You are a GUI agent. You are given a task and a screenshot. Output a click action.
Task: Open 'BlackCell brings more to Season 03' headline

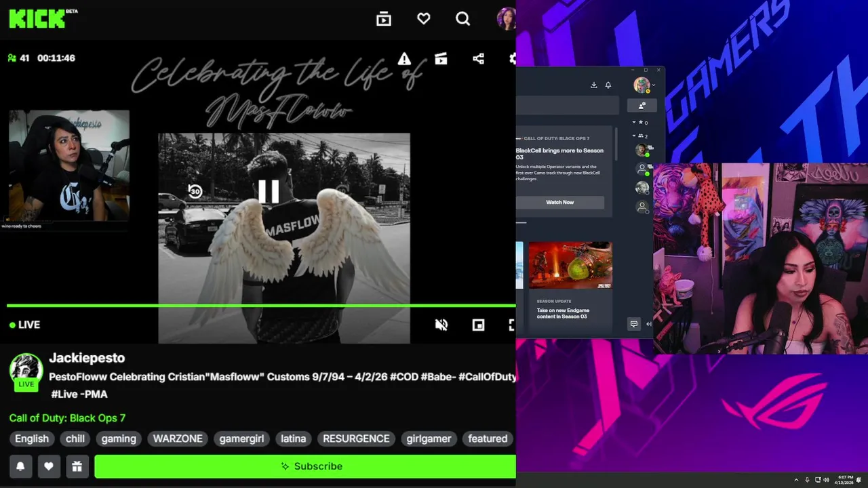click(559, 154)
